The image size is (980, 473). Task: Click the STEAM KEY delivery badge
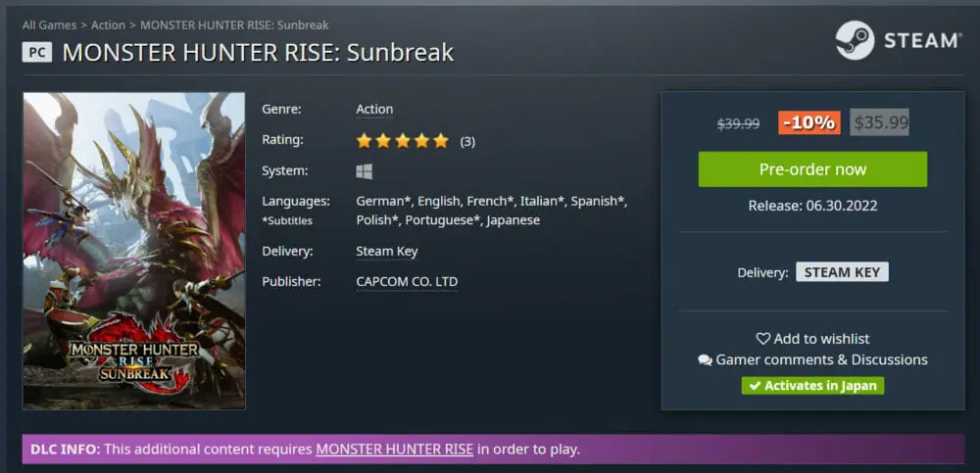point(842,272)
